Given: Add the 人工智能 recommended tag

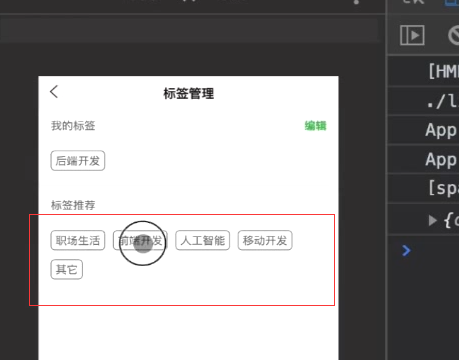Looking at the screenshot, I should (x=202, y=240).
